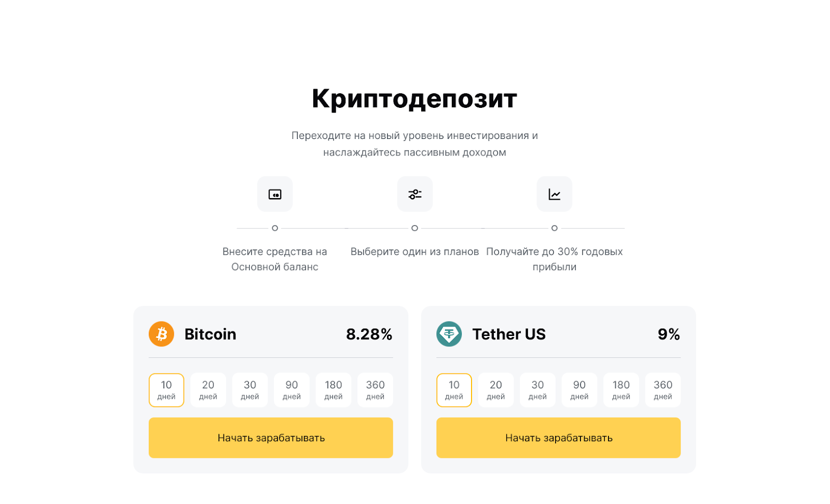Click the Tether US logo
Screen dimensions: 830x504
pos(449,334)
